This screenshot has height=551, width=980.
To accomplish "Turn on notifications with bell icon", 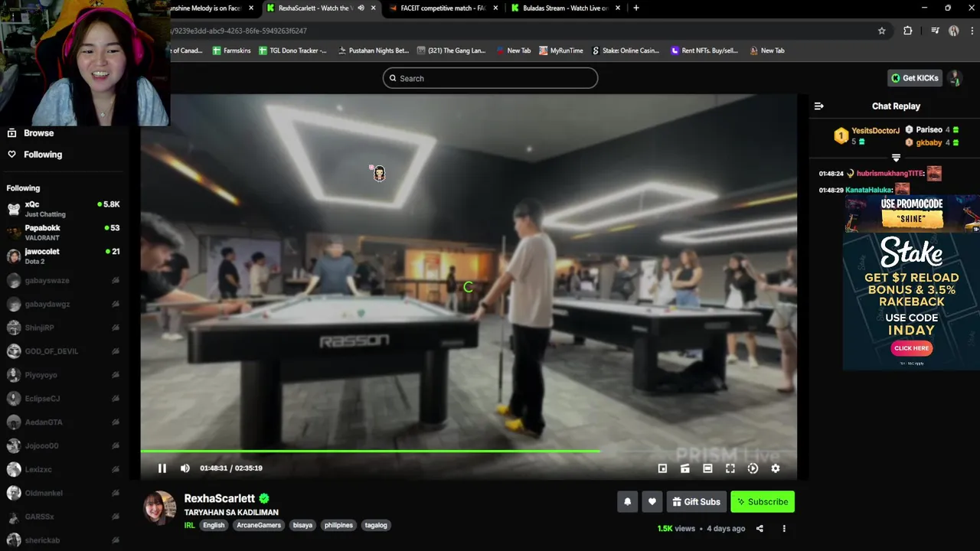I will (627, 502).
